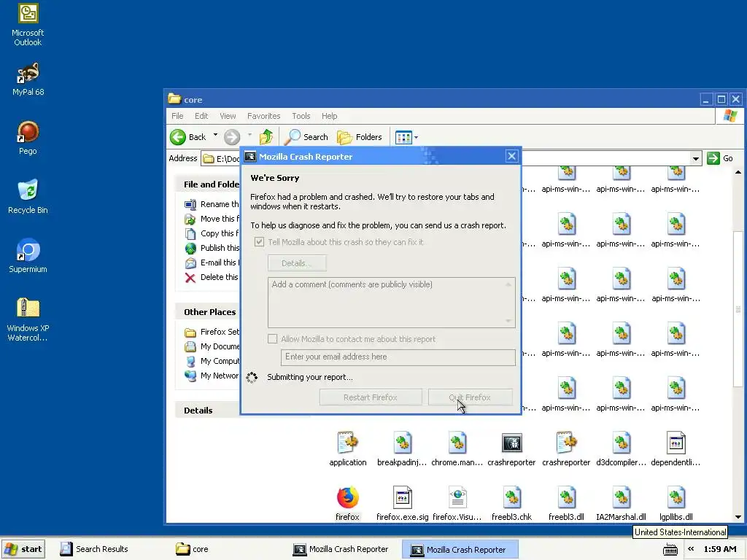
Task: Open the Windows start menu
Action: tap(23, 549)
